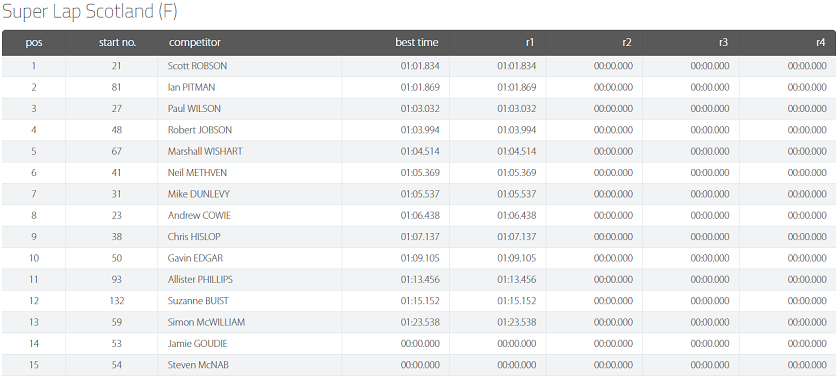This screenshot has width=840, height=378.
Task: Click the 'r1' column header
Action: tap(530, 43)
